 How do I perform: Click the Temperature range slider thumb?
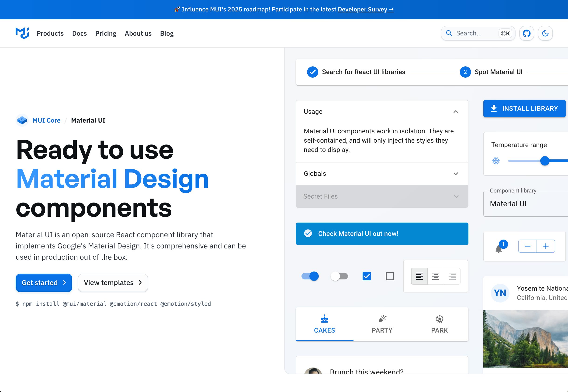545,161
